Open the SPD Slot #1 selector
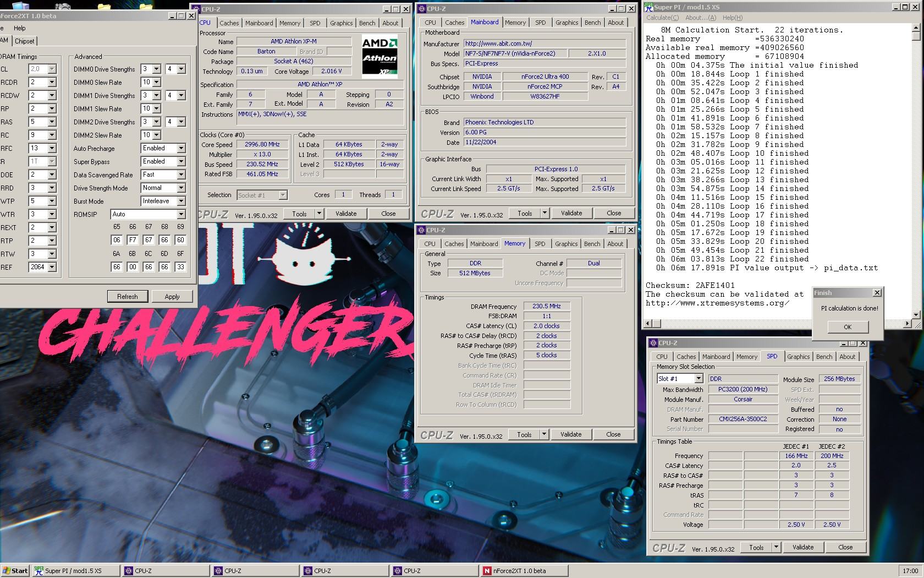 pyautogui.click(x=698, y=379)
